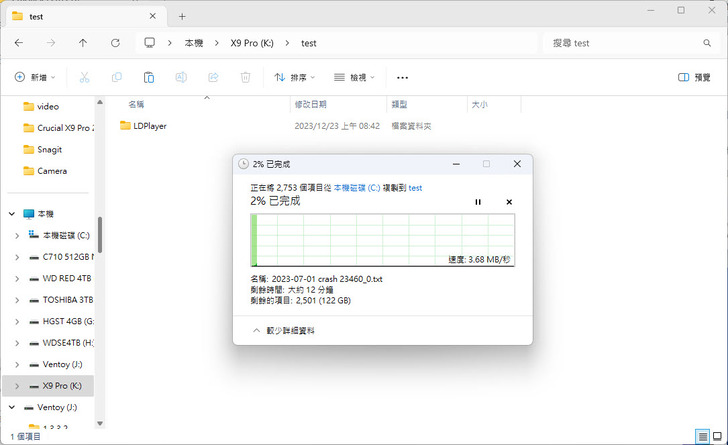Image resolution: width=728 pixels, height=445 pixels.
Task: Pause the file copy operation
Action: coord(478,202)
